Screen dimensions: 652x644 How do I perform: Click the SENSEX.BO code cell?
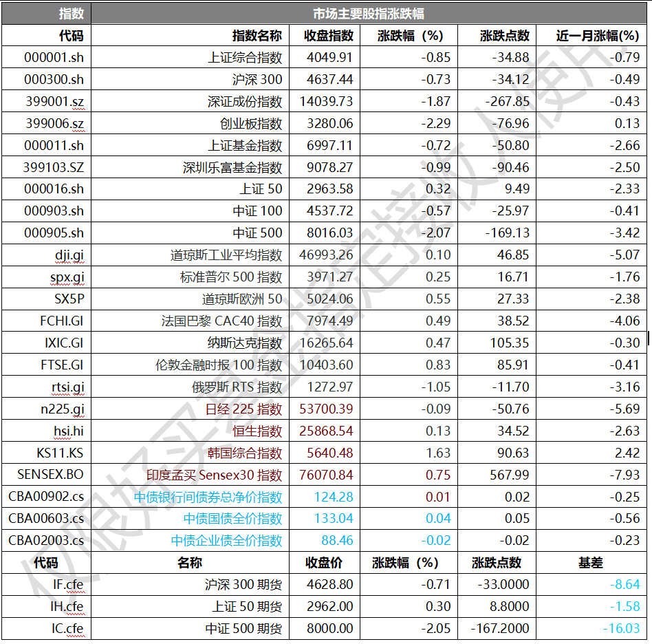[x=50, y=475]
